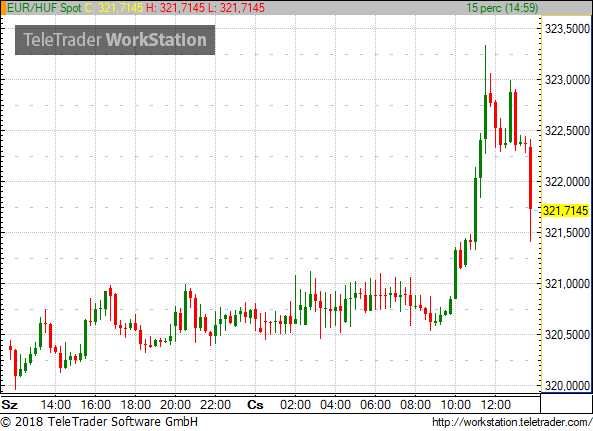The image size is (593, 431).
Task: Select the Cs day marker on time axis
Action: (x=255, y=405)
